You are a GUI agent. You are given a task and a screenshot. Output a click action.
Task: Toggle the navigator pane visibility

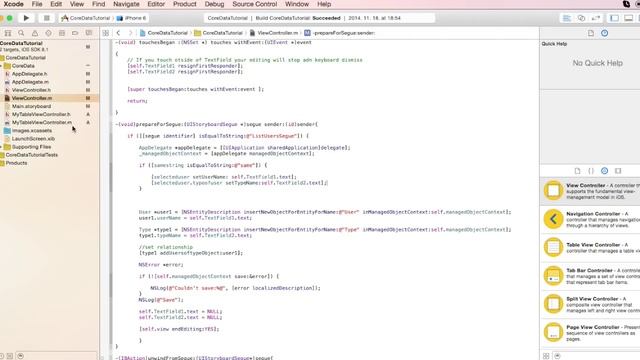tap(614, 18)
